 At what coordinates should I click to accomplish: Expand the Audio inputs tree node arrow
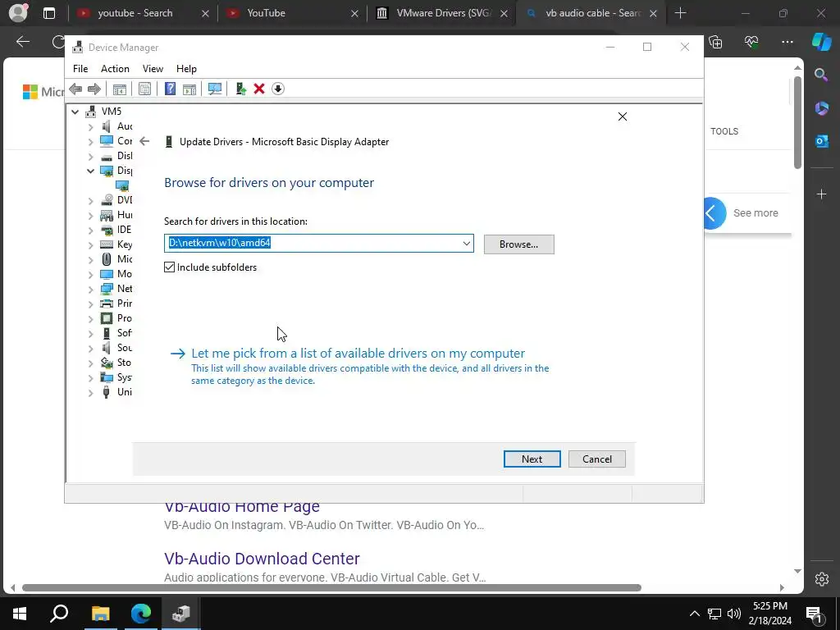[x=90, y=126]
